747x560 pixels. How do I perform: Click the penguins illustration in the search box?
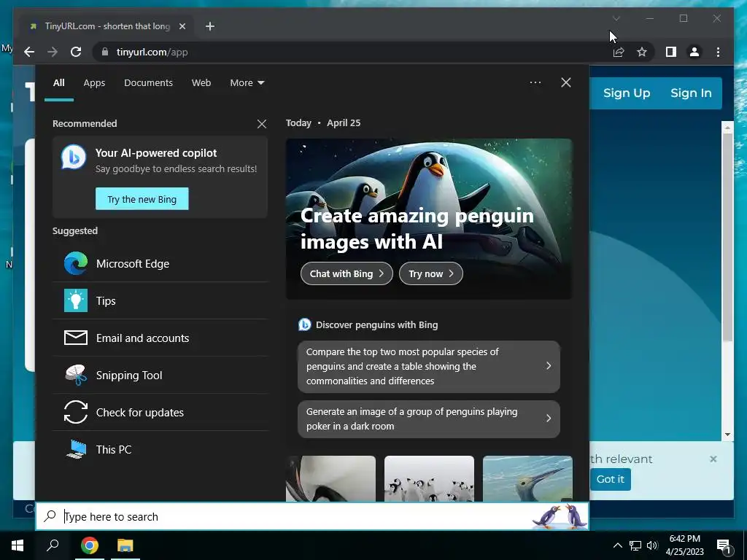point(560,517)
